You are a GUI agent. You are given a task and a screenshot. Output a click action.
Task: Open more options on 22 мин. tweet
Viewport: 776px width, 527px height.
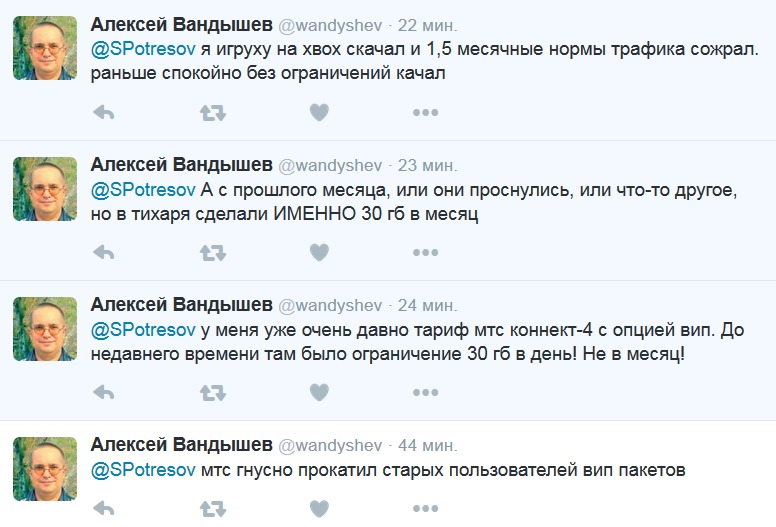426,113
